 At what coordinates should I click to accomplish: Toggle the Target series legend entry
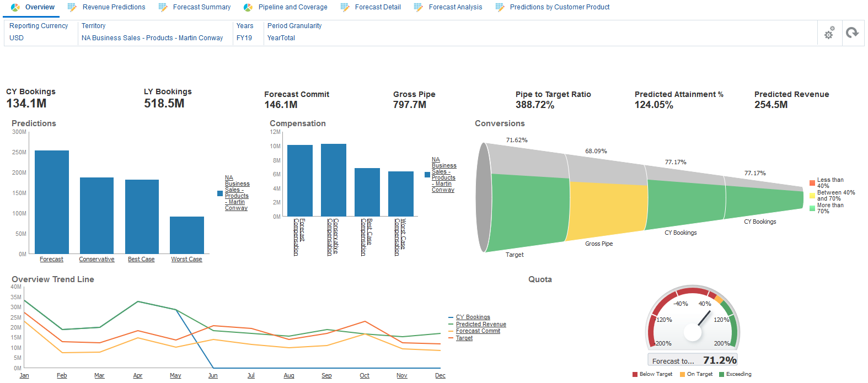(464, 338)
